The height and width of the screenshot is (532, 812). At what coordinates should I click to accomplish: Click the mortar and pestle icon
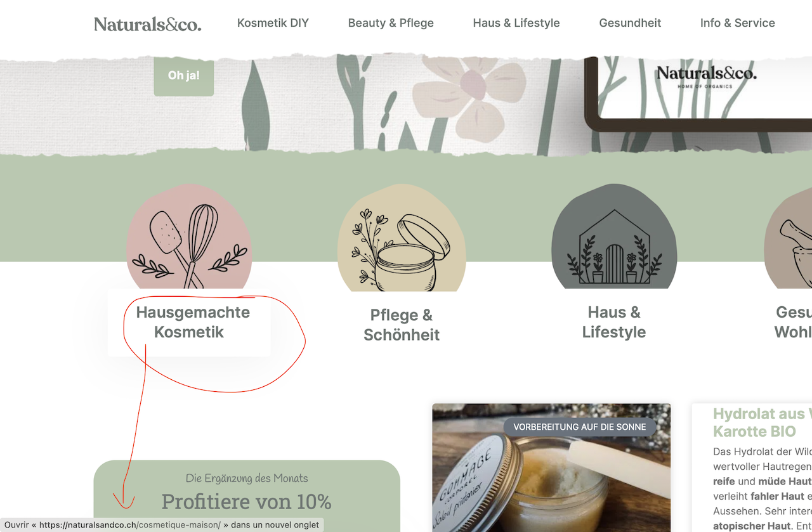click(789, 238)
